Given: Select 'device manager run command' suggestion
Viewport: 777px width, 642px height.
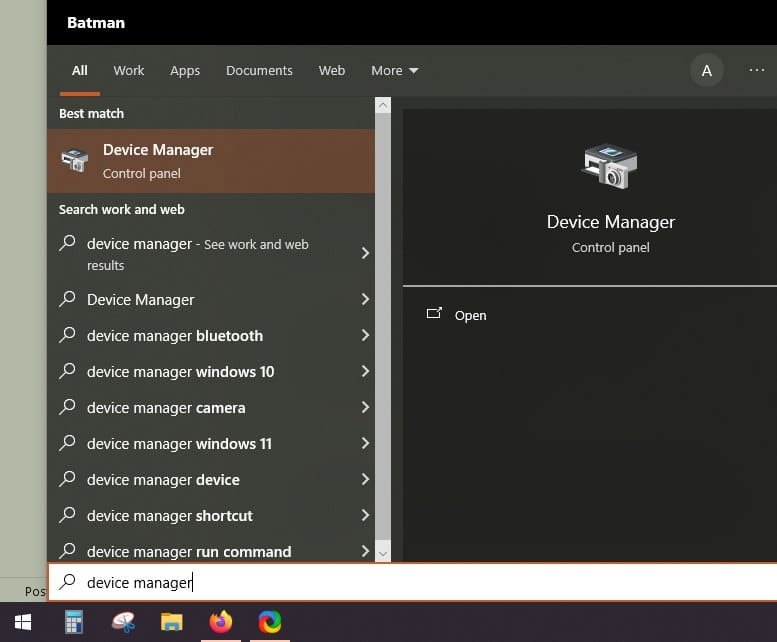Looking at the screenshot, I should (211, 550).
